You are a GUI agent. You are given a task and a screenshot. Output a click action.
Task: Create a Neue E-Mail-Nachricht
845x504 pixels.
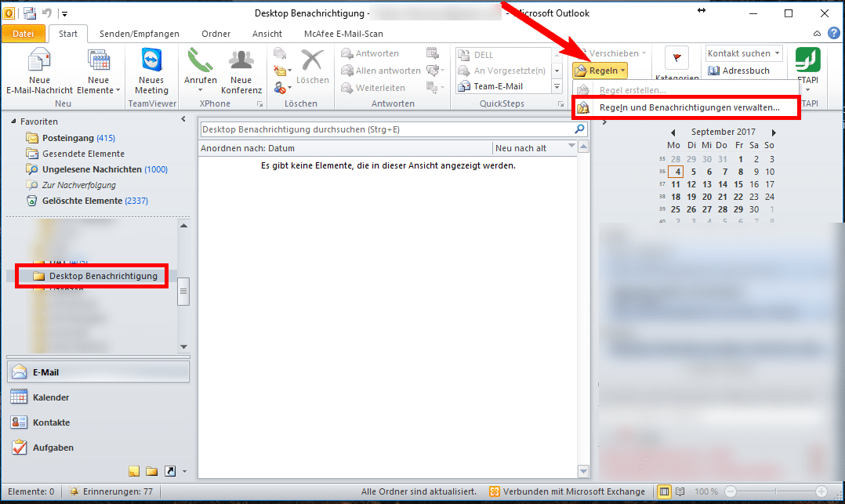[39, 71]
